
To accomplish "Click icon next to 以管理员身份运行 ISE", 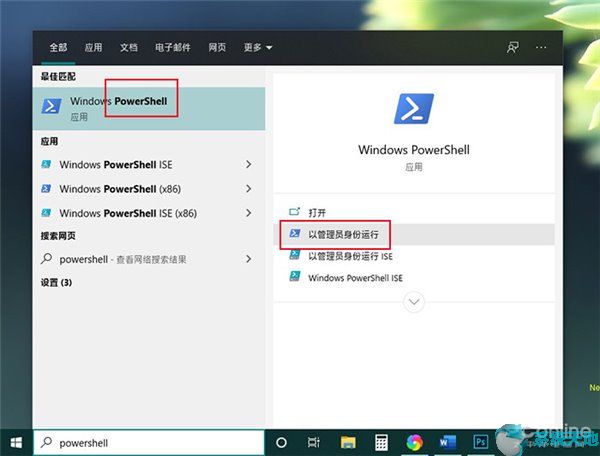I will tap(295, 255).
